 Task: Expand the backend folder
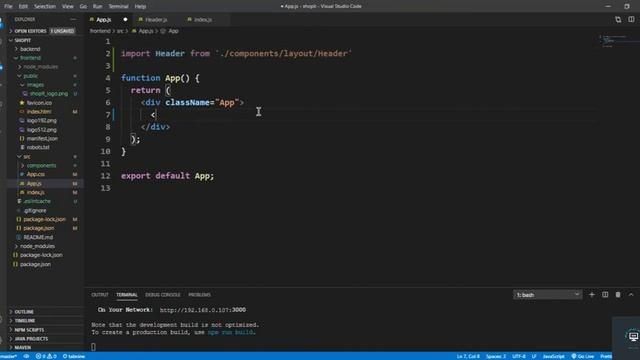(x=45, y=49)
